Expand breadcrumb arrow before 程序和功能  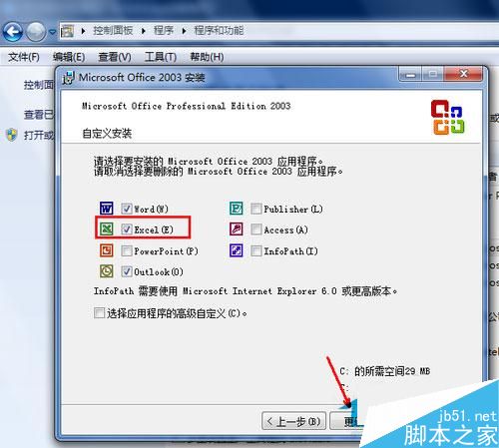[184, 31]
